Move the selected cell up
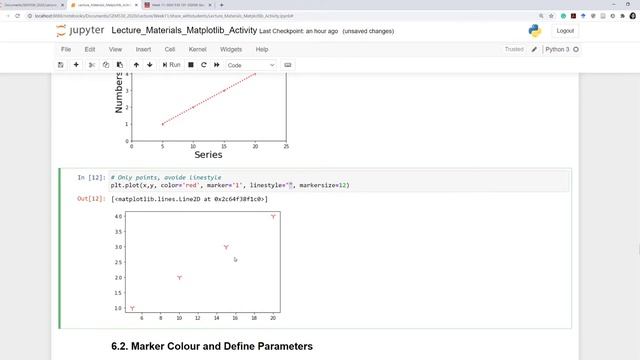This screenshot has height=360, width=640. tap(136, 65)
